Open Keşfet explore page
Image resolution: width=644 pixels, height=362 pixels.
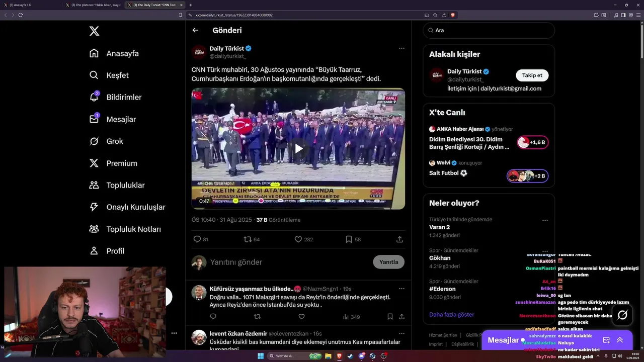[x=109, y=75]
